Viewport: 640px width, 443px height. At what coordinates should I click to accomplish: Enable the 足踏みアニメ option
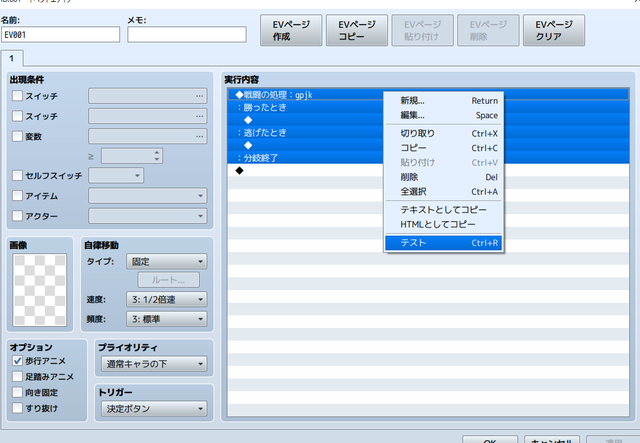pyautogui.click(x=17, y=376)
